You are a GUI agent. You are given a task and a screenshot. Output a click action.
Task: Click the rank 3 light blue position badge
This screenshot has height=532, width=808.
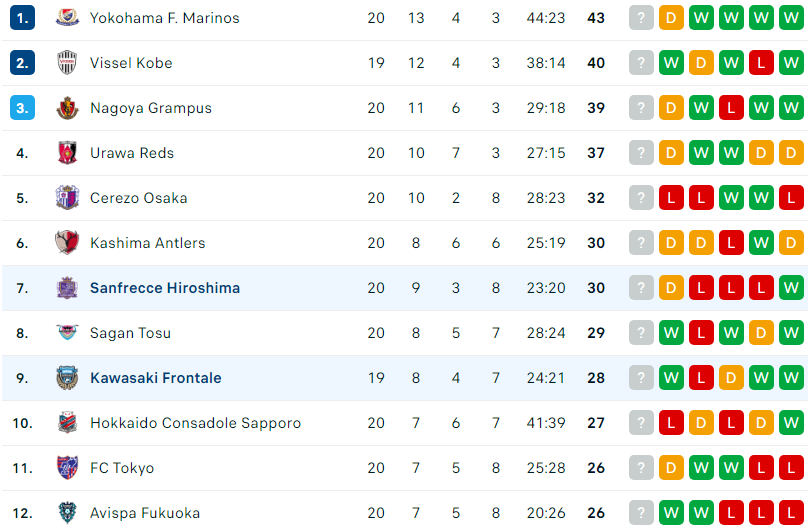pyautogui.click(x=22, y=108)
